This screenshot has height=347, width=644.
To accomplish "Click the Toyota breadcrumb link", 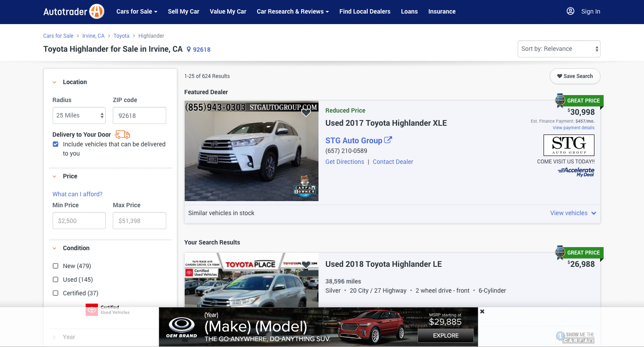I will point(122,36).
